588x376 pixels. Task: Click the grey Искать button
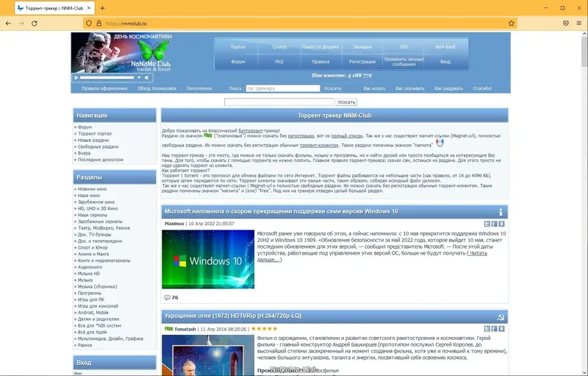click(x=346, y=102)
